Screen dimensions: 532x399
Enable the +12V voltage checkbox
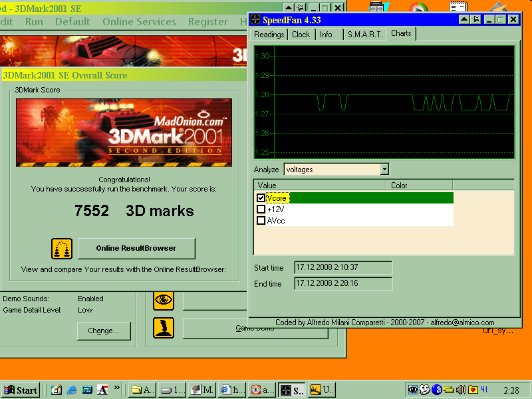click(x=261, y=209)
